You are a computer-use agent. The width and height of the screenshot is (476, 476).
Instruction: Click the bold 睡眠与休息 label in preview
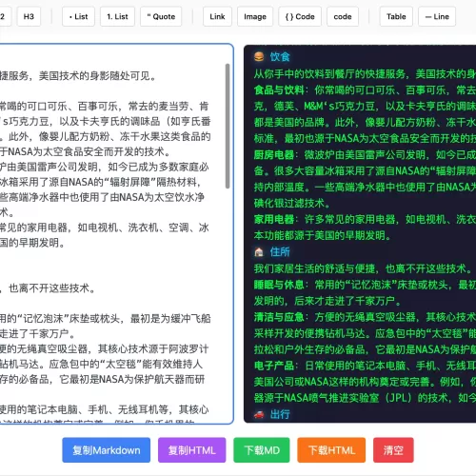[279, 285]
